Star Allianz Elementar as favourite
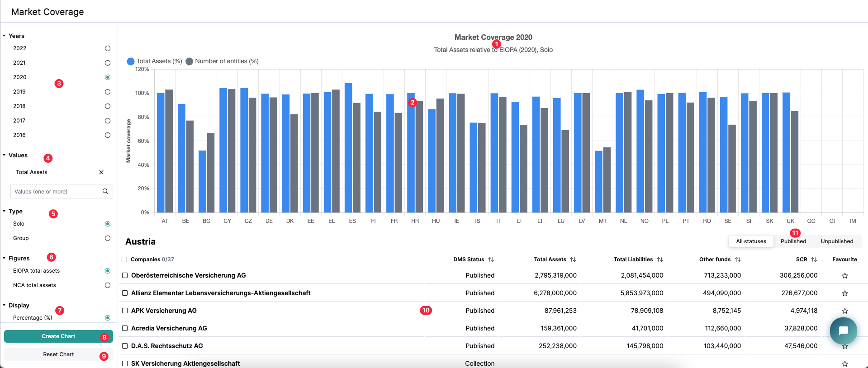 (844, 293)
